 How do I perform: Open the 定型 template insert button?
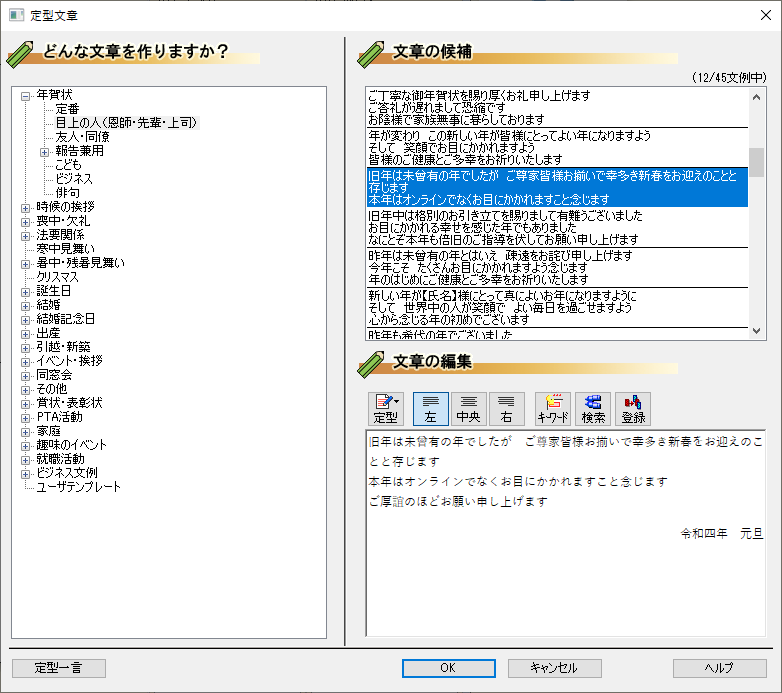pos(386,409)
